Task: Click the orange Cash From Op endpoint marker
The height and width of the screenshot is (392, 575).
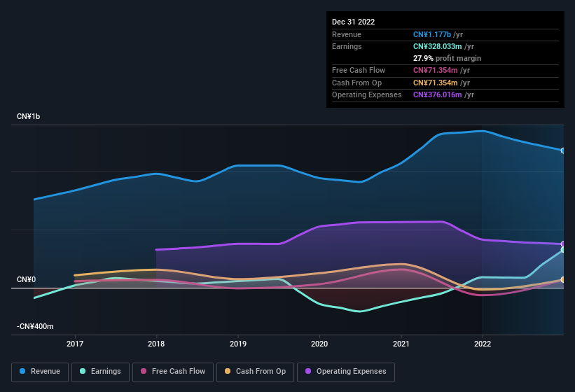Action: [x=563, y=280]
